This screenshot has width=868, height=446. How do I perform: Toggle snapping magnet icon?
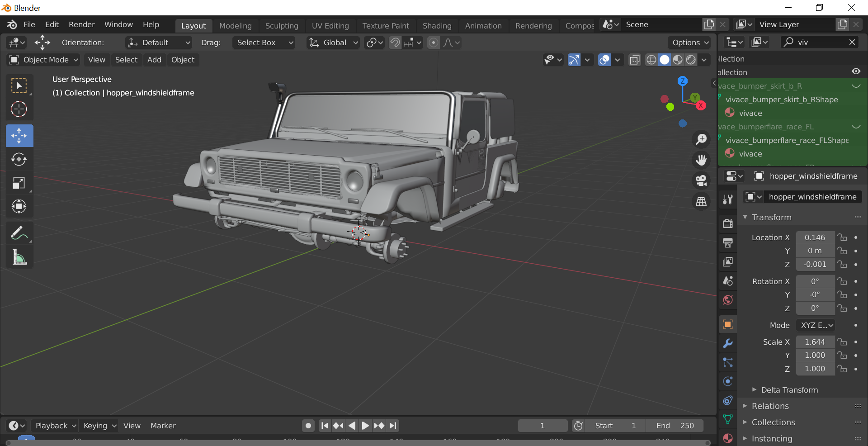pyautogui.click(x=395, y=43)
